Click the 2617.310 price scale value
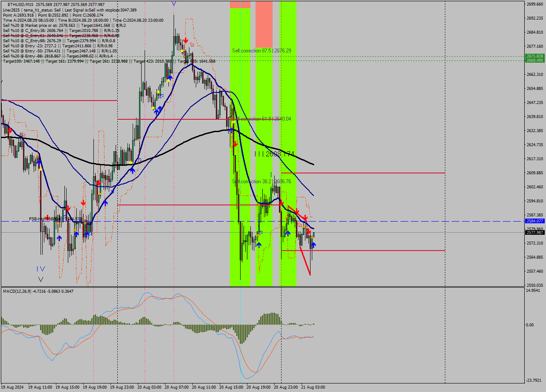This screenshot has width=546, height=392. (x=534, y=159)
